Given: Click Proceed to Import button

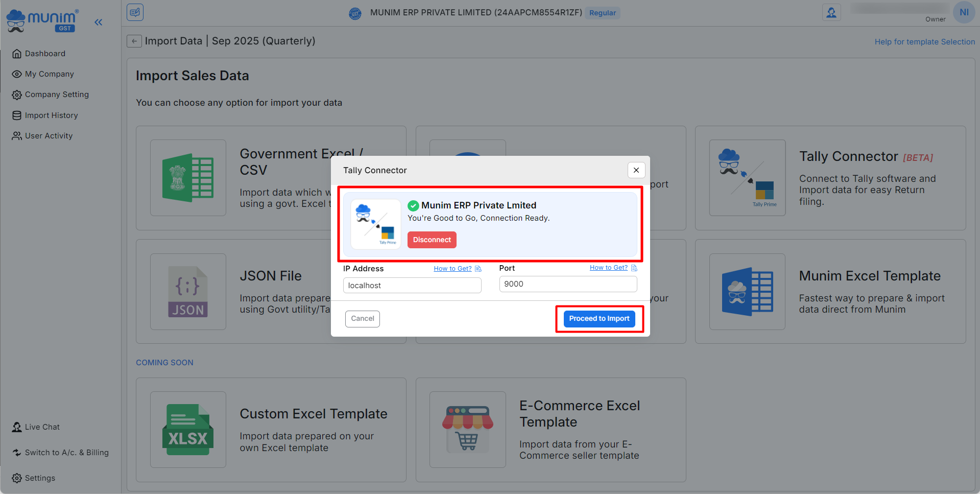Looking at the screenshot, I should 599,319.
